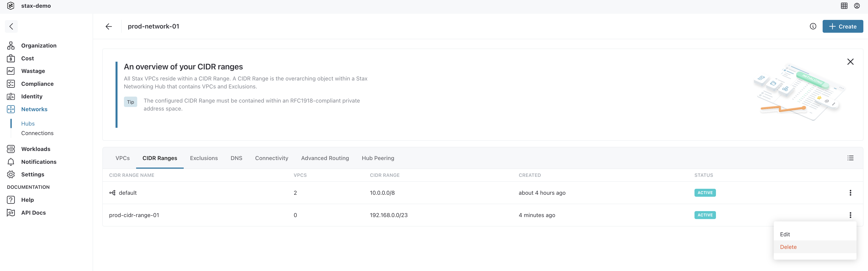The height and width of the screenshot is (271, 868).
Task: Click Delete option in context menu
Action: [788, 247]
